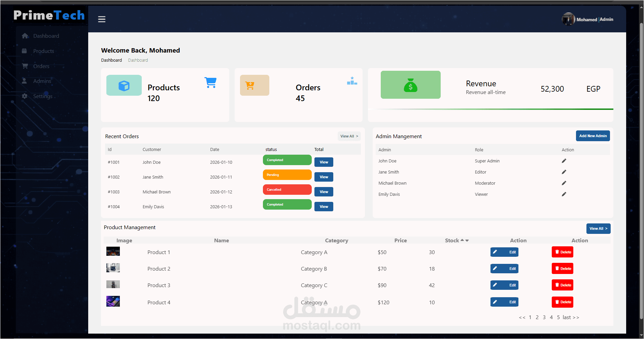Click the Admins person icon in sidebar
644x339 pixels.
25,81
